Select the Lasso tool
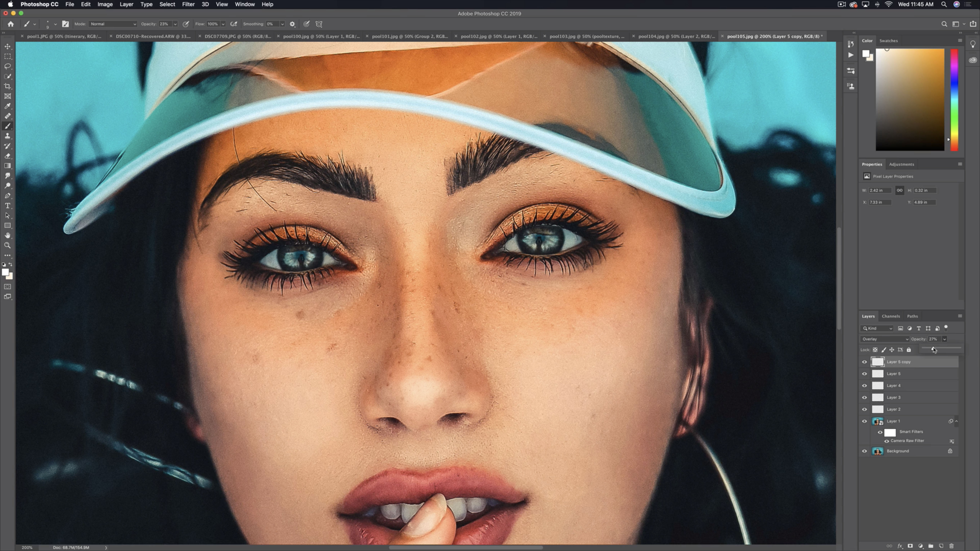Screen dimensions: 980x551 click(x=8, y=66)
